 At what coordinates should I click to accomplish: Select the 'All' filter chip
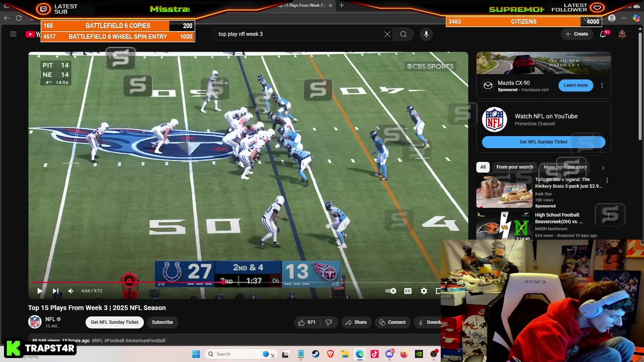[x=483, y=167]
